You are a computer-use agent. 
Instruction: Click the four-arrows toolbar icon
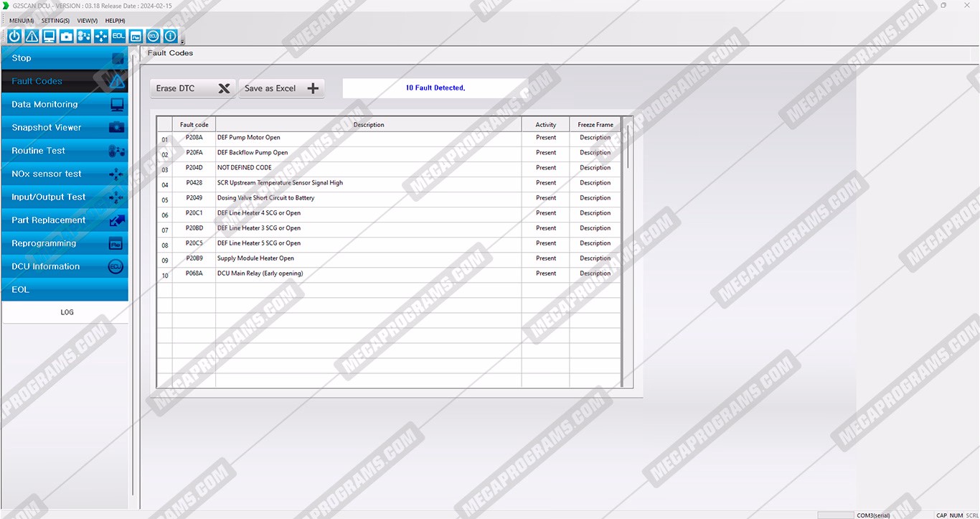[x=101, y=36]
